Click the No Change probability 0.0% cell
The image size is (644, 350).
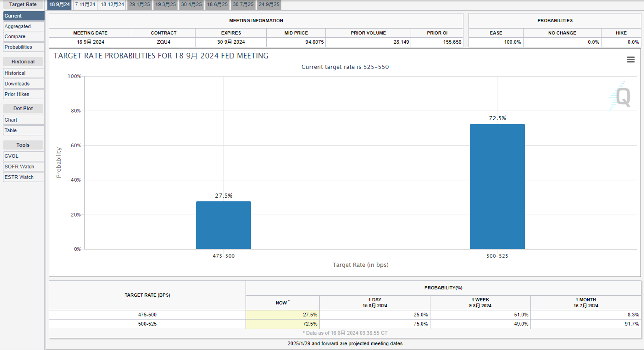click(562, 42)
